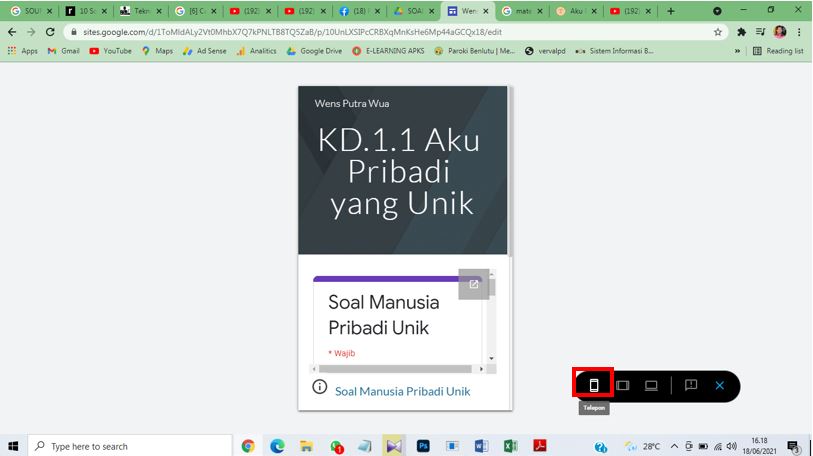Click Windows taskbar search box
The width and height of the screenshot is (813, 456).
pyautogui.click(x=130, y=446)
